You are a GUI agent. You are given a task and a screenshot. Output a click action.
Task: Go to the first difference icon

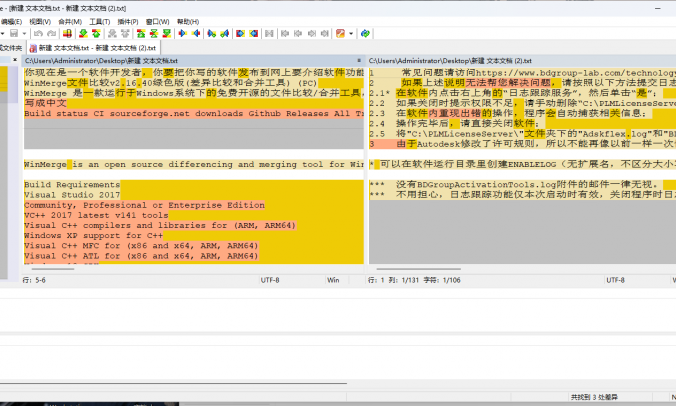[x=141, y=33]
